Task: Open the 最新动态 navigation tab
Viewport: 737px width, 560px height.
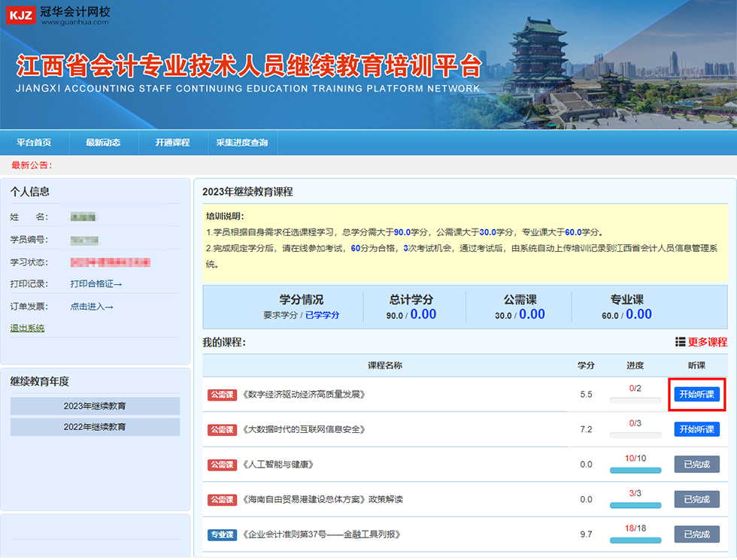Action: [103, 142]
